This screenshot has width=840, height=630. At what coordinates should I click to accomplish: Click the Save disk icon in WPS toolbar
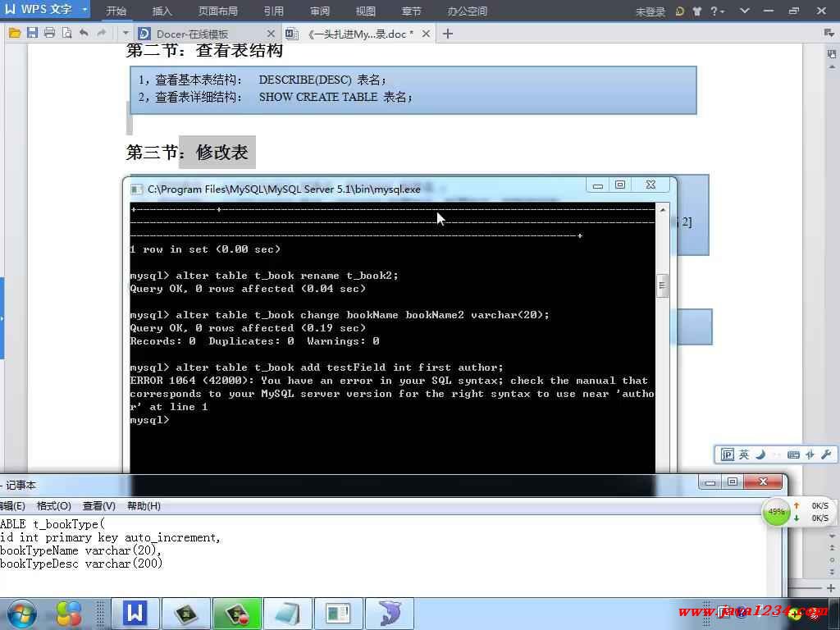pos(32,33)
